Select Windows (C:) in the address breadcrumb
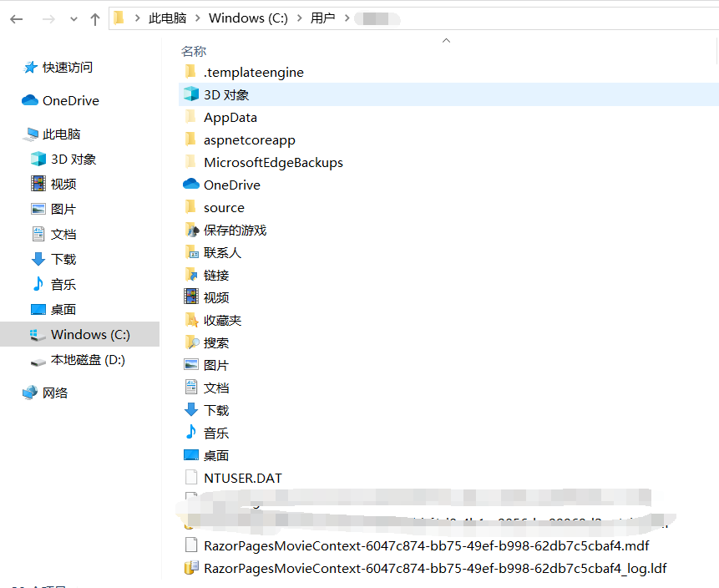719x588 pixels. tap(248, 18)
